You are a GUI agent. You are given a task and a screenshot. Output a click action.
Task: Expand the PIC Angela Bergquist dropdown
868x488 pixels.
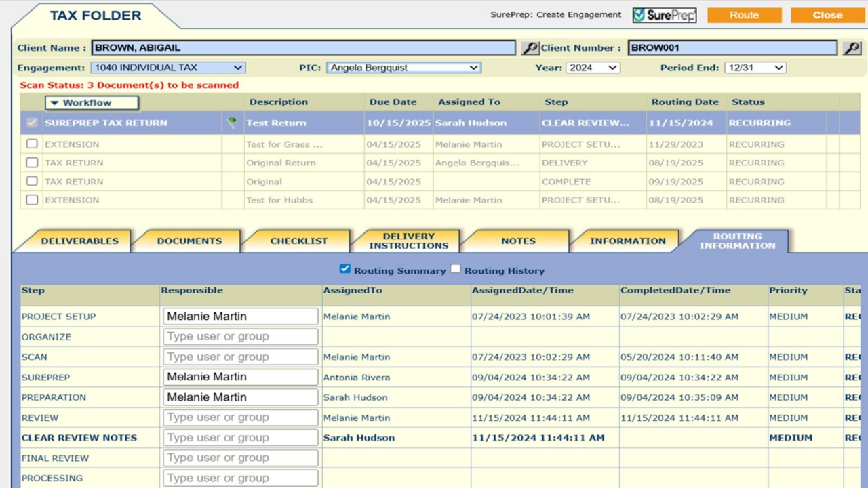[x=403, y=68]
